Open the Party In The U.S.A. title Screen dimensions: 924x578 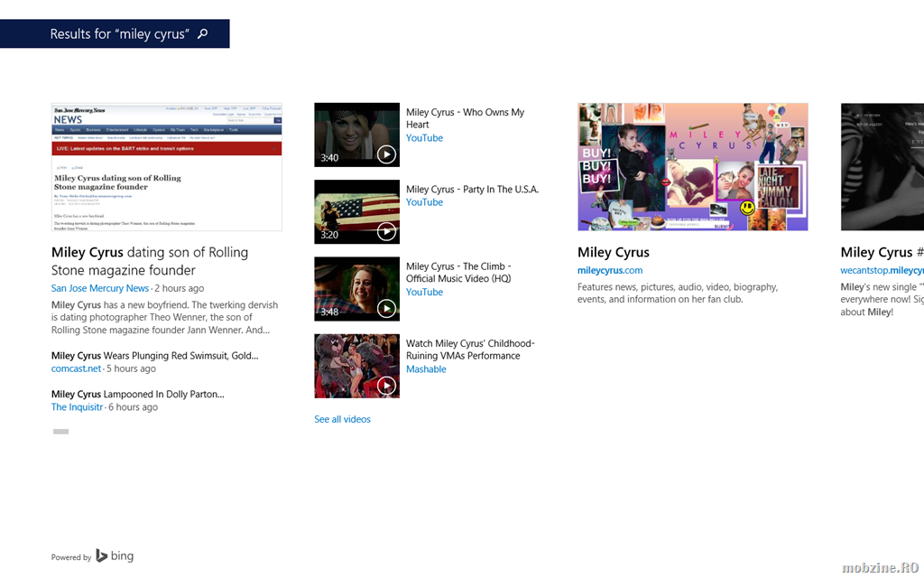point(472,190)
